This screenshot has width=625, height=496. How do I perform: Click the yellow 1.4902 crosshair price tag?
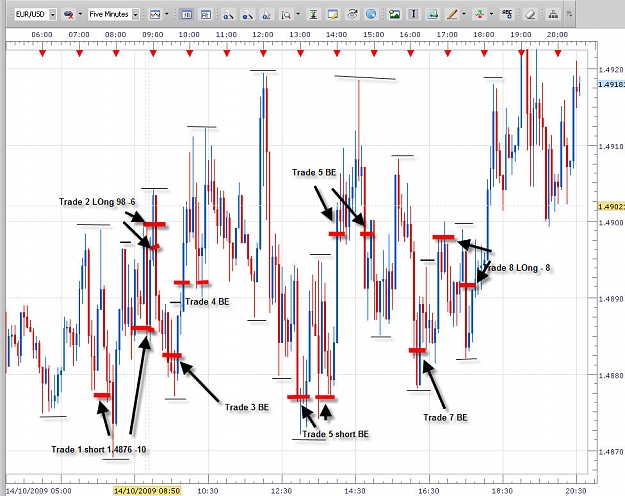pos(611,207)
